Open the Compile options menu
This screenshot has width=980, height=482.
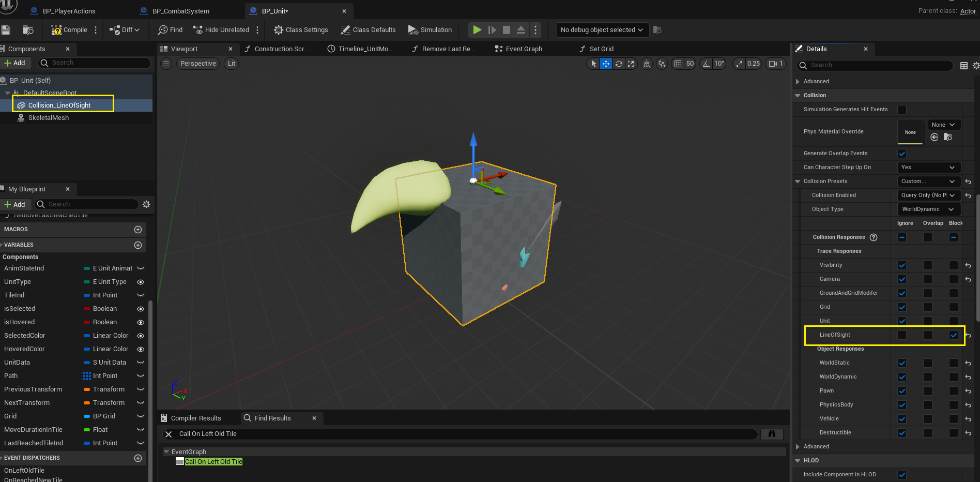pyautogui.click(x=96, y=30)
